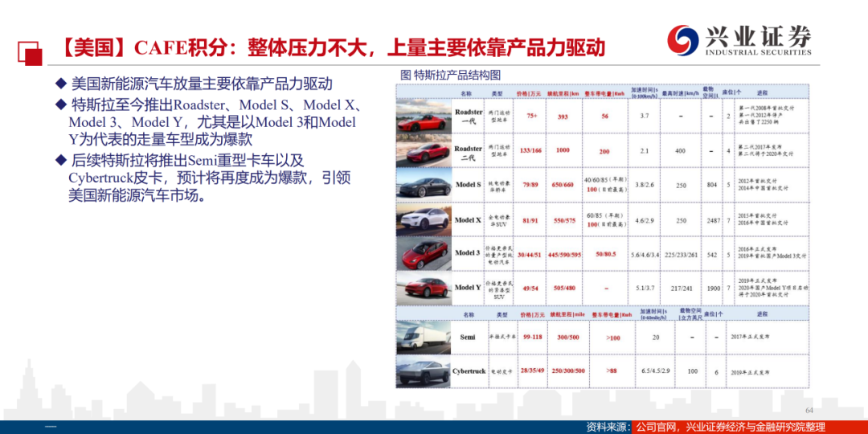Click the Cybertruck photo
The width and height of the screenshot is (868, 434).
tap(424, 371)
